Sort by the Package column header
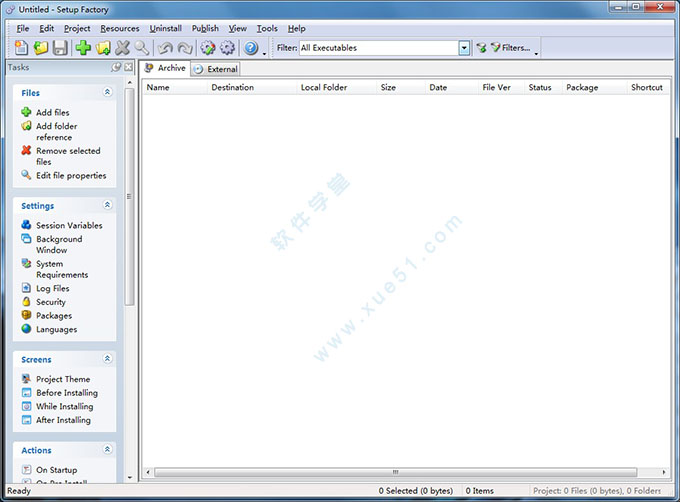Image resolution: width=680 pixels, height=502 pixels. tap(595, 88)
